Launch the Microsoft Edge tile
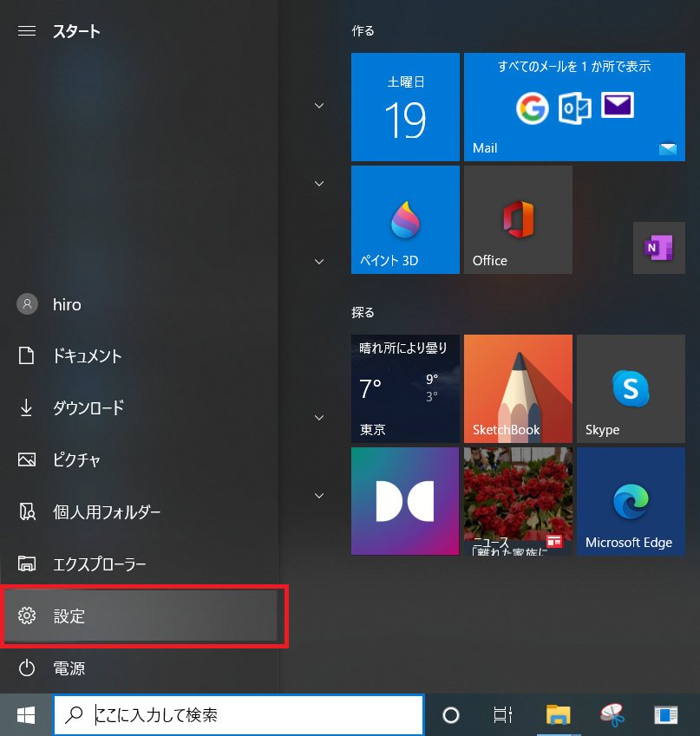Viewport: 700px width, 736px height. (x=631, y=501)
